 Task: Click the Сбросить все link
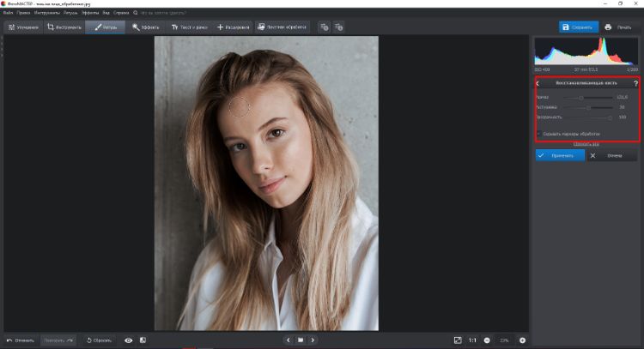click(x=586, y=143)
